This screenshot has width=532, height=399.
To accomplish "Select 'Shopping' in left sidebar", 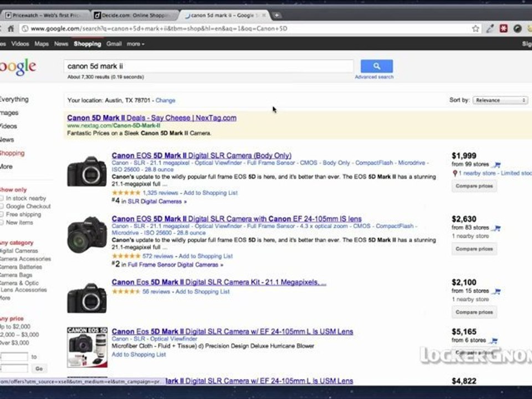I will coord(12,154).
